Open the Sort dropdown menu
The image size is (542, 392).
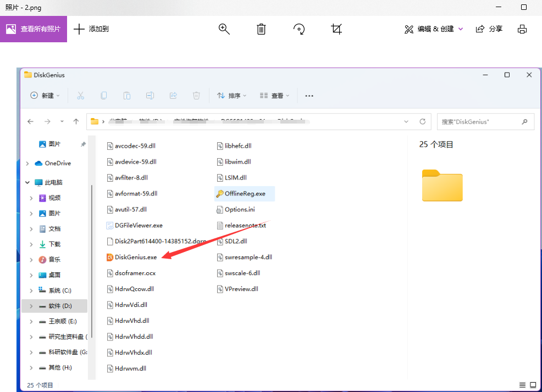tap(231, 96)
